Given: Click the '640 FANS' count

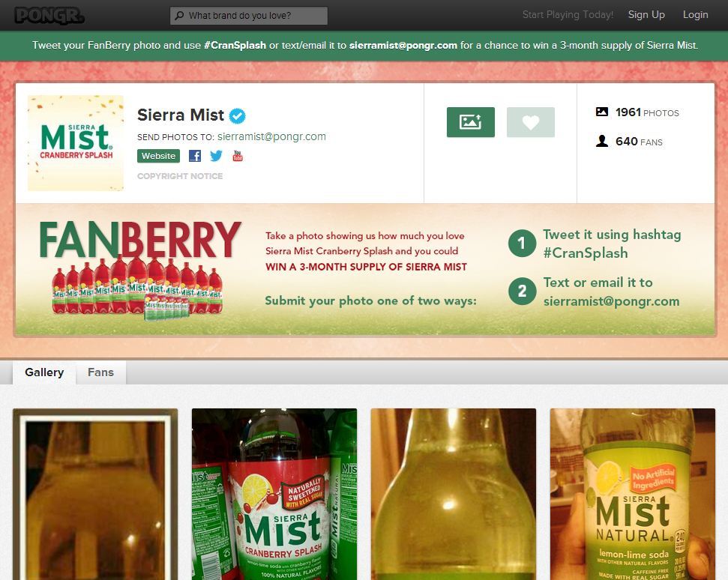Looking at the screenshot, I should point(639,142).
